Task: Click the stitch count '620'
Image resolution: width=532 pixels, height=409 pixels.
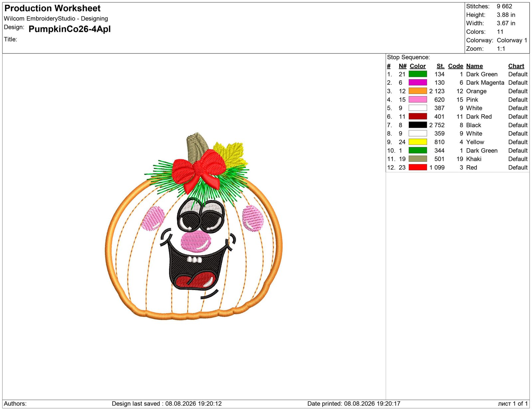Action: (439, 100)
